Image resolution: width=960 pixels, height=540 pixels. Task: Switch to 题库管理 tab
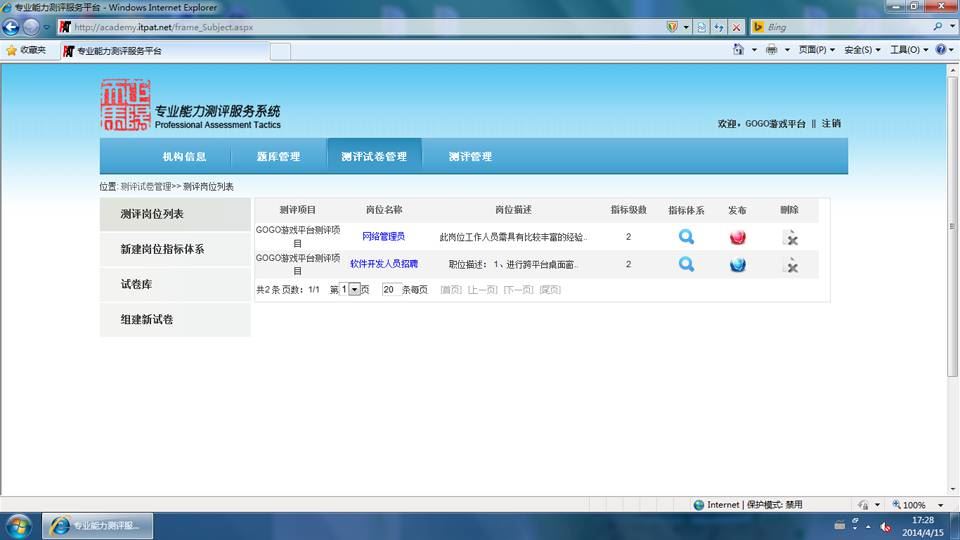278,157
